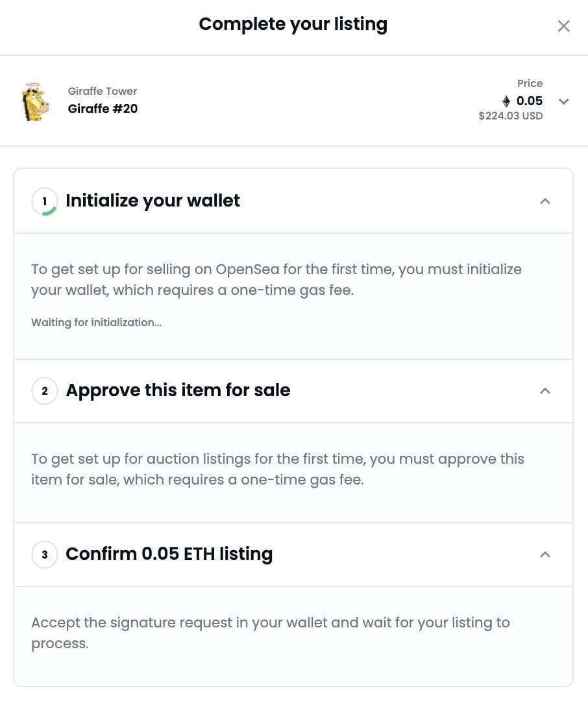Open the Giraffe Tower collection link

pos(102,91)
